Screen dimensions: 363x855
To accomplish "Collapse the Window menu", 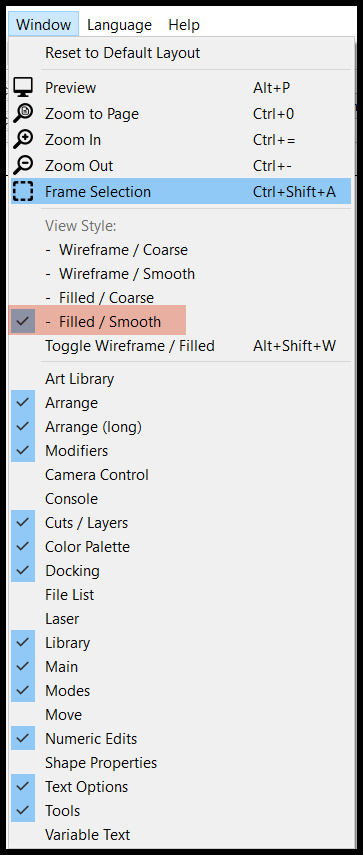I will 44,25.
